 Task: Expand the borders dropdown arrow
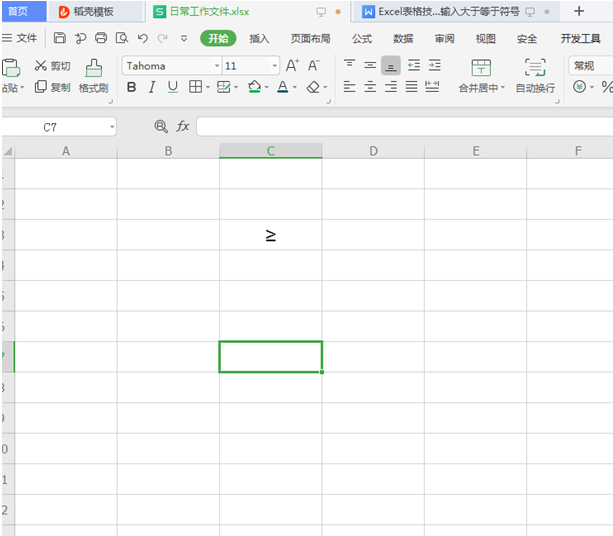pyautogui.click(x=208, y=87)
